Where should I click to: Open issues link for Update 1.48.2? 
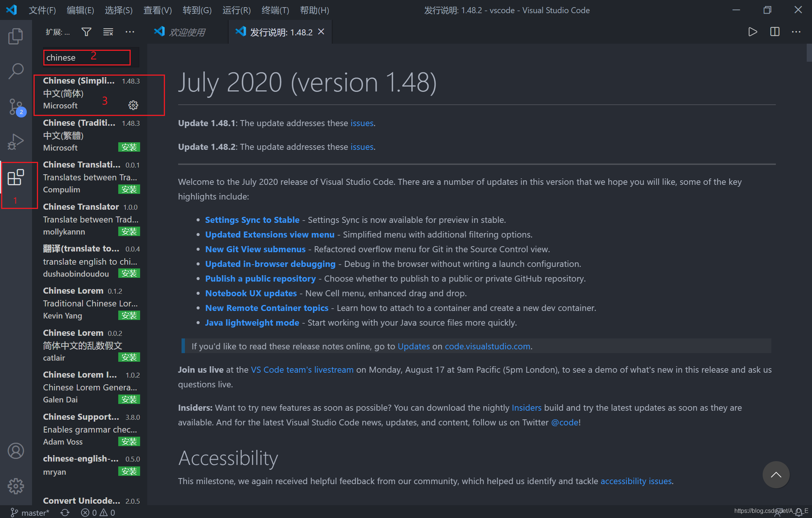point(362,147)
